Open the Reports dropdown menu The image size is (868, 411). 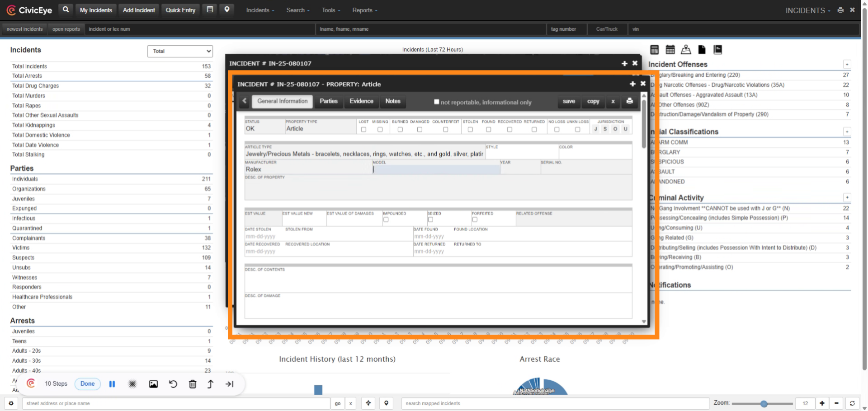point(364,10)
